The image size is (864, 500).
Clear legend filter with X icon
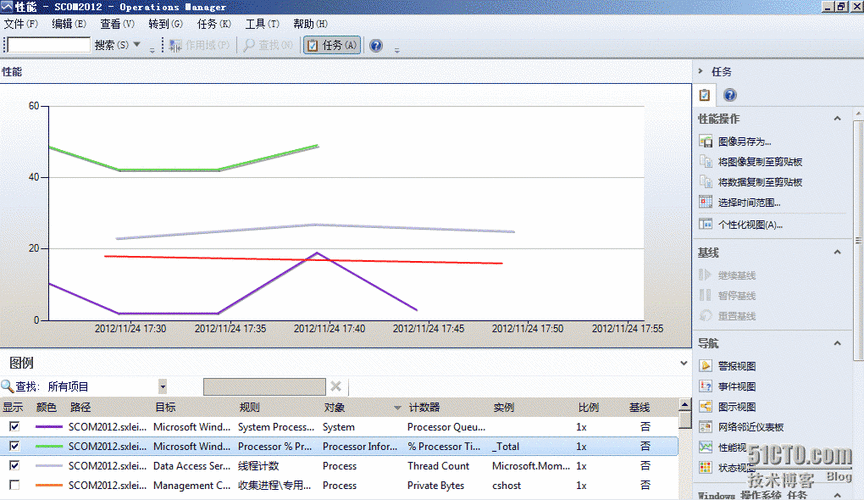[x=336, y=386]
